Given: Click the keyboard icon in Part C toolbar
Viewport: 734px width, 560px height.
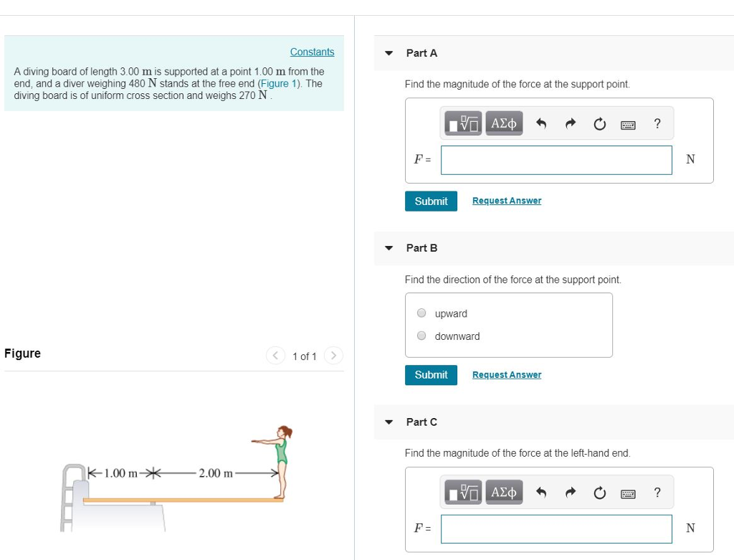Looking at the screenshot, I should pos(629,492).
